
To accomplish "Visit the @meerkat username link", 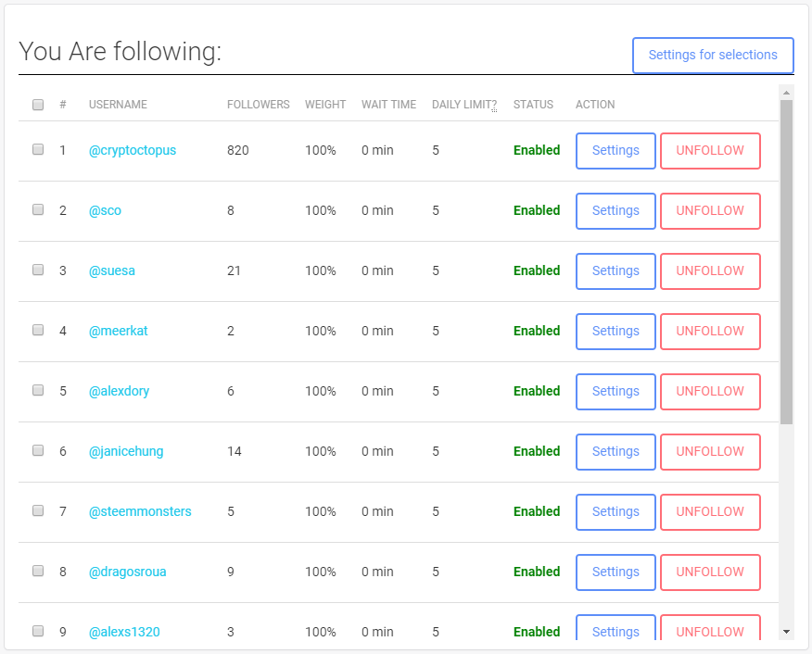I will 119,331.
